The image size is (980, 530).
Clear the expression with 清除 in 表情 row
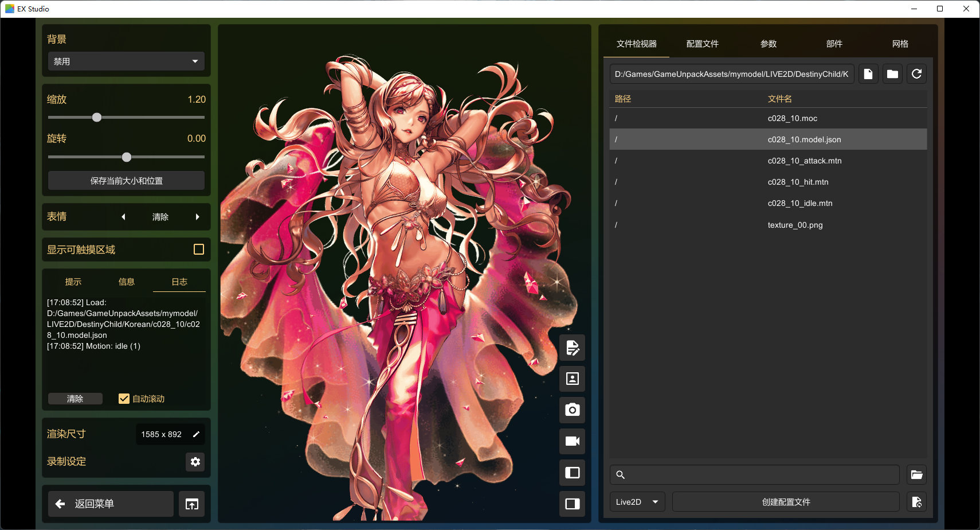[x=160, y=217]
